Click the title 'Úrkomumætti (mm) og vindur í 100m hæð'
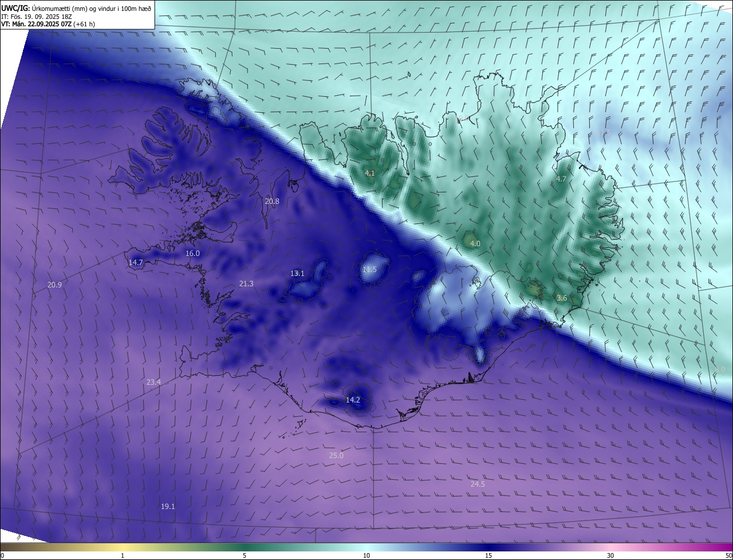The height and width of the screenshot is (560, 733). tap(92, 8)
